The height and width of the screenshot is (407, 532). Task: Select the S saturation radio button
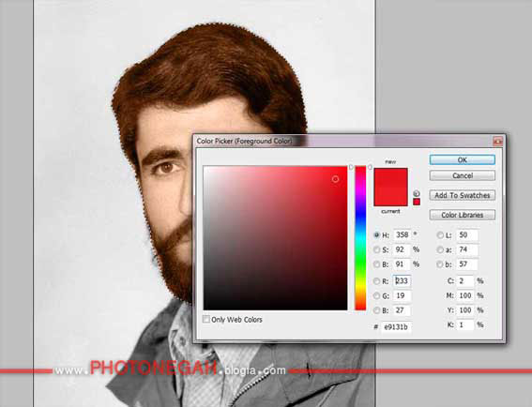click(x=376, y=249)
